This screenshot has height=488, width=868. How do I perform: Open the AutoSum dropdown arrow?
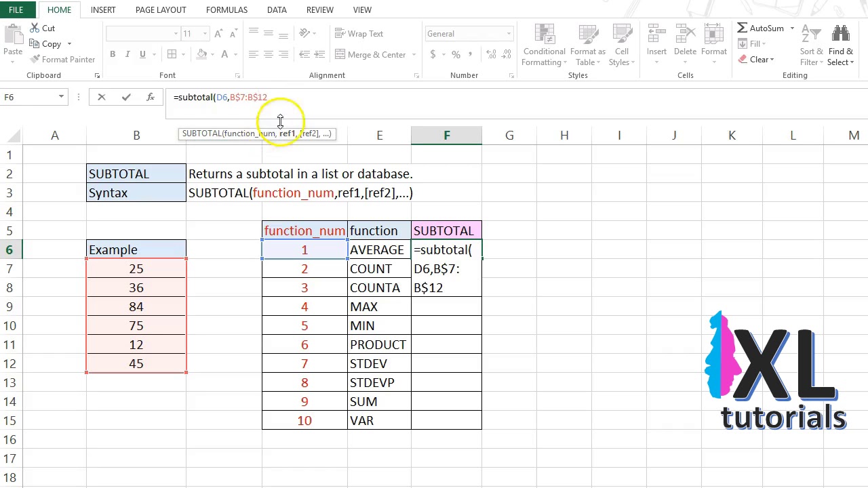(791, 28)
